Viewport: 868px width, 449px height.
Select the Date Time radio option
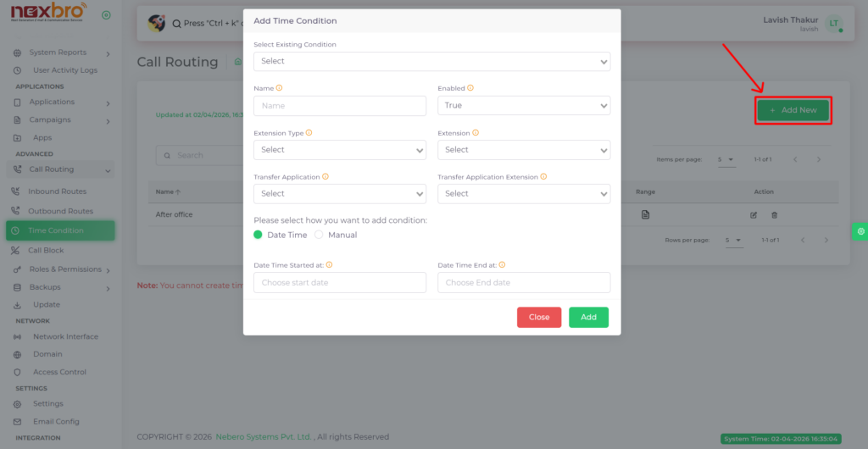coord(259,235)
